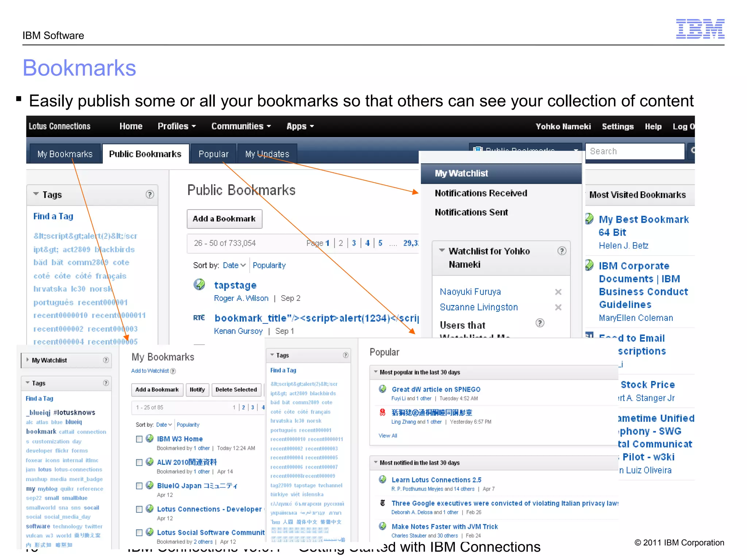Remove Naoyuki Furuya from watchlist
Image resolution: width=747 pixels, height=560 pixels.
pyautogui.click(x=558, y=292)
